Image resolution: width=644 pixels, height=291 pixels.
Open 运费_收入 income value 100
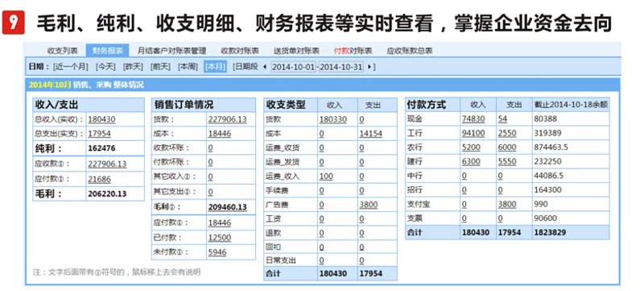(326, 177)
